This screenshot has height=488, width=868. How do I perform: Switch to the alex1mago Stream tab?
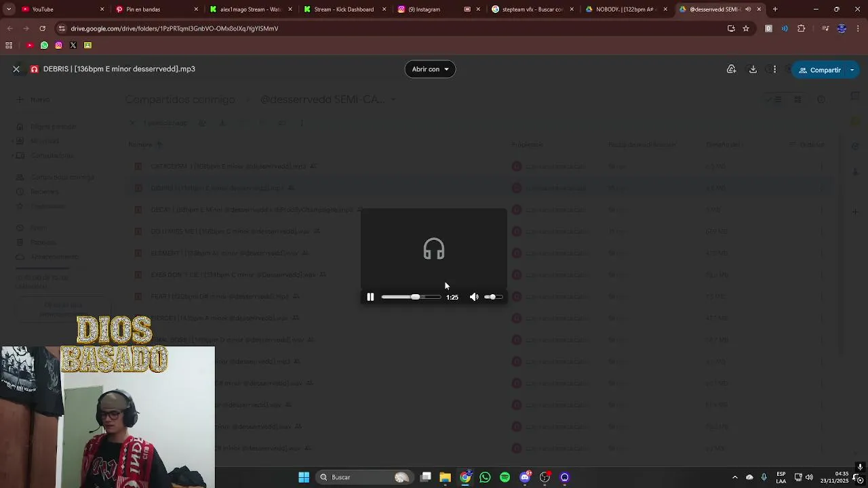coord(251,9)
